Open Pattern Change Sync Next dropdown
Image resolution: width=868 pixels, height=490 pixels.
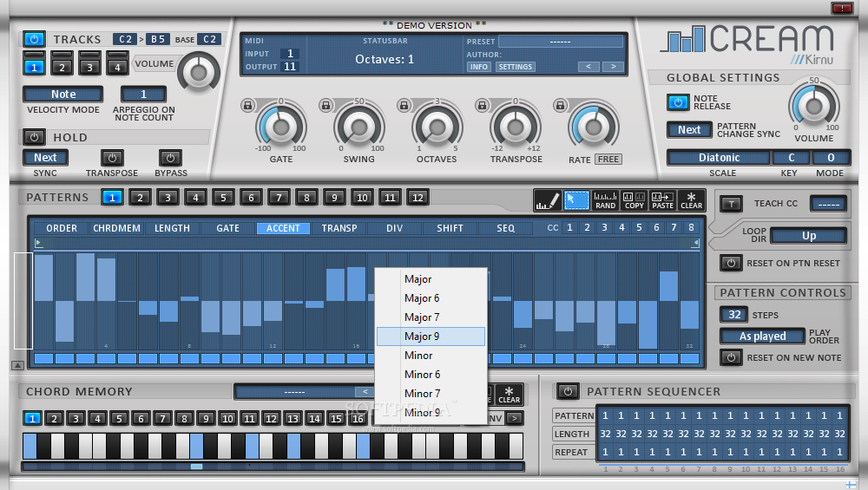pyautogui.click(x=689, y=129)
